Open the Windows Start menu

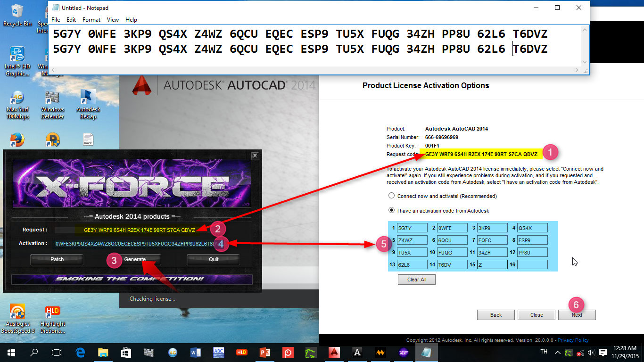(x=11, y=352)
